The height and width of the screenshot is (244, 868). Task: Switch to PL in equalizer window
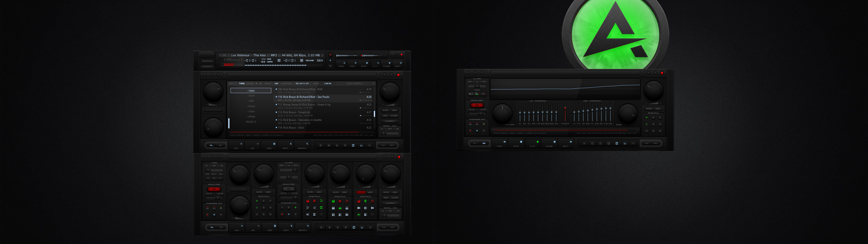pyautogui.click(x=475, y=143)
